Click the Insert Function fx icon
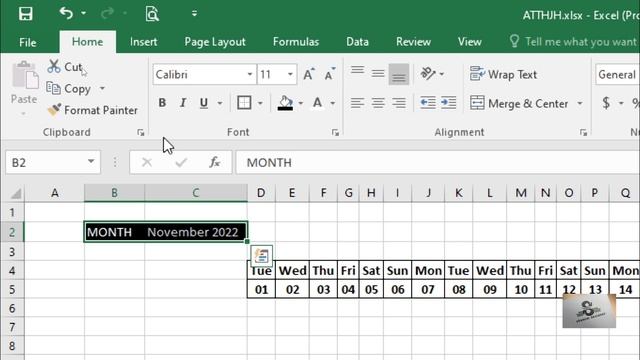Image resolution: width=640 pixels, height=360 pixels. [x=215, y=162]
